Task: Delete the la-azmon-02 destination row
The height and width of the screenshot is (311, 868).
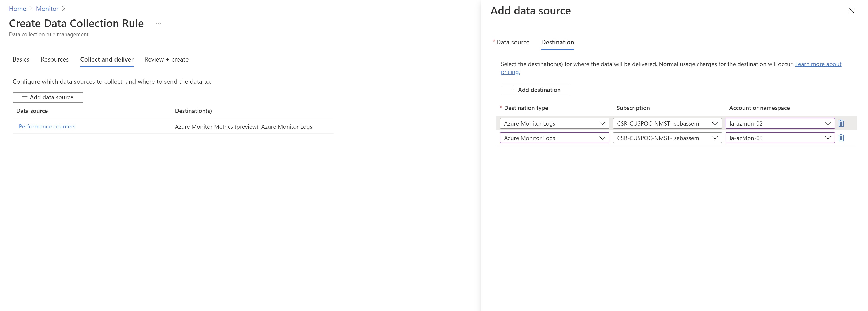Action: click(x=841, y=123)
